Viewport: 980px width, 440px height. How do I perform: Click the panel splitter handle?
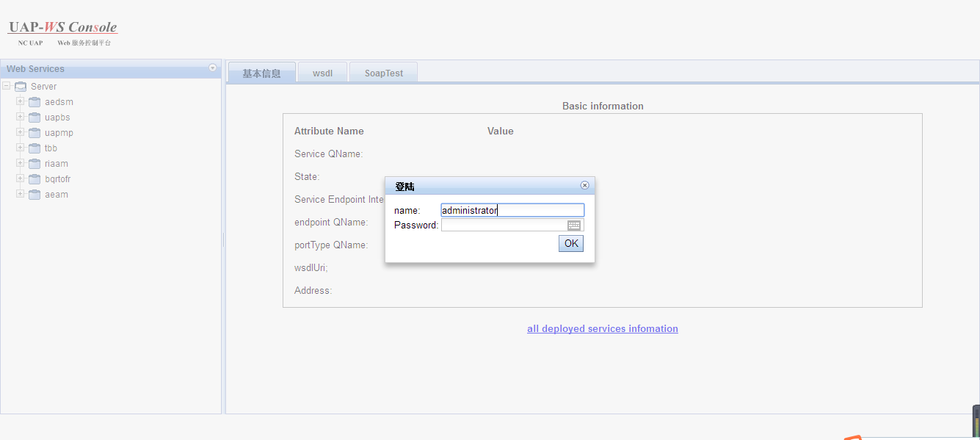click(x=224, y=239)
